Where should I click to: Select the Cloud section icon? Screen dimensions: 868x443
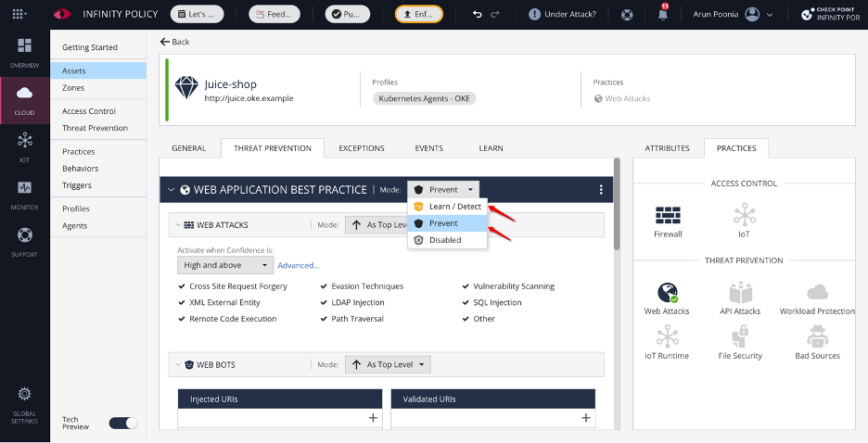pyautogui.click(x=24, y=93)
